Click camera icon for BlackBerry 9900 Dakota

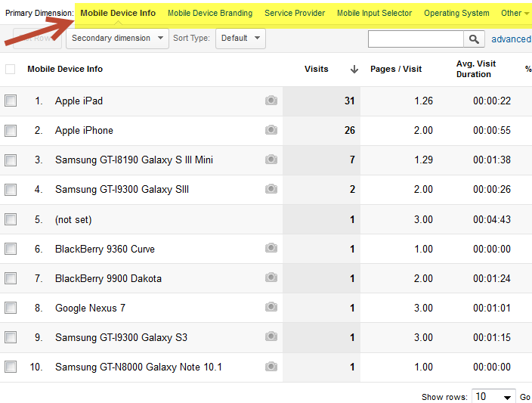[x=271, y=277]
